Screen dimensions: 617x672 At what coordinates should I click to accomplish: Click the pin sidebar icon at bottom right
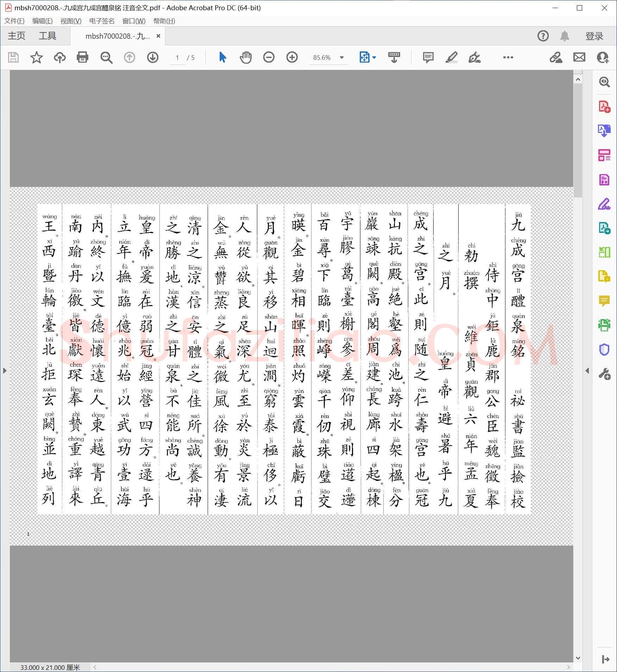pos(605,659)
